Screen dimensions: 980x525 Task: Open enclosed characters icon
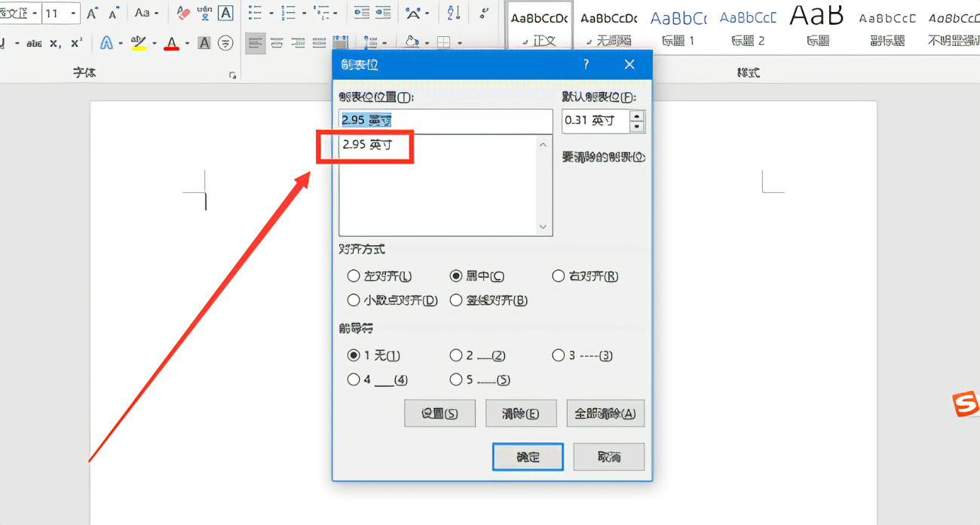pyautogui.click(x=225, y=43)
